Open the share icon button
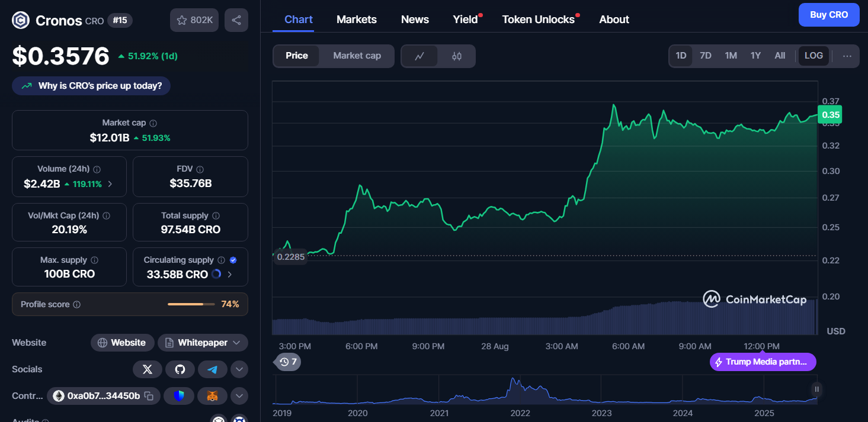The height and width of the screenshot is (422, 868). point(236,20)
